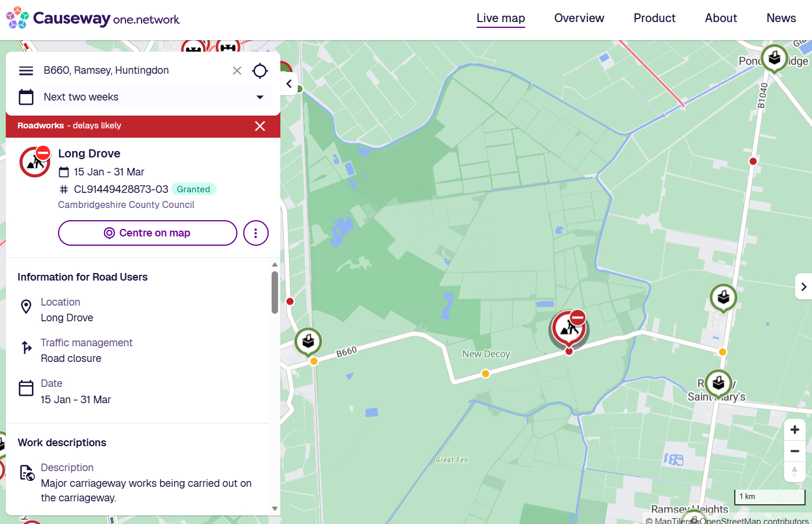Open the Cambridgeshire County Council link
The height and width of the screenshot is (524, 812).
[126, 204]
